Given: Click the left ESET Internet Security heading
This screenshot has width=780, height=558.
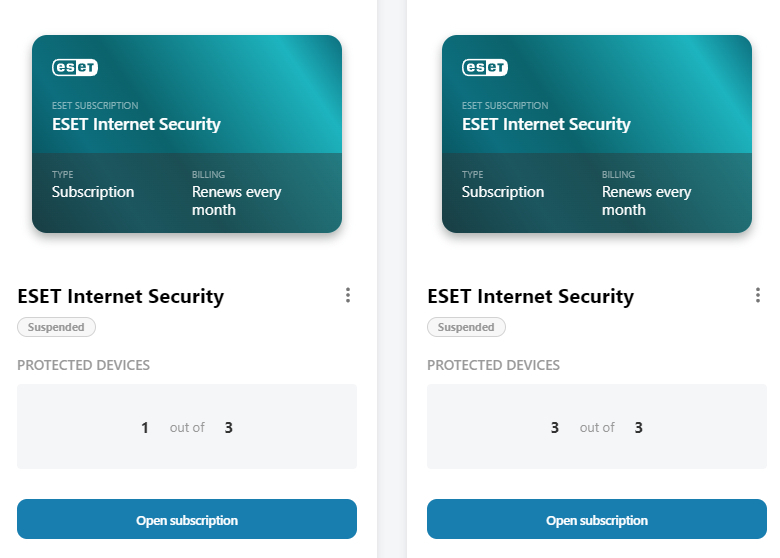Looking at the screenshot, I should [121, 296].
